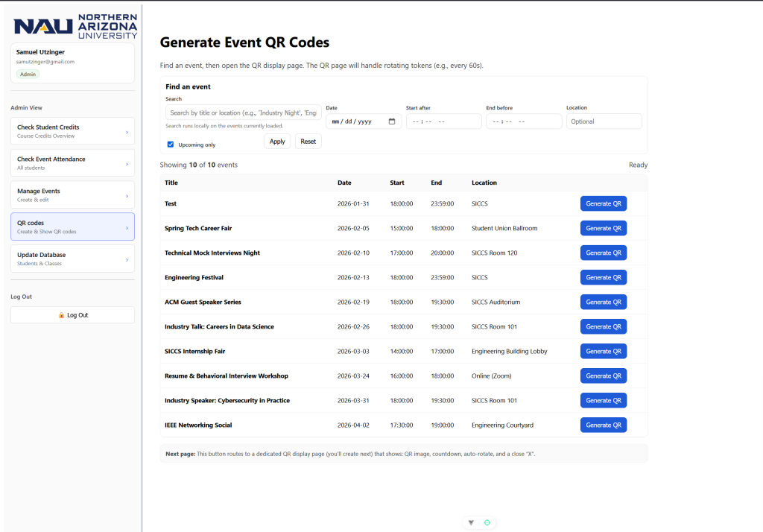Screen dimensions: 763x532
Task: Click the Online (Zoom) location text
Action: pyautogui.click(x=492, y=376)
